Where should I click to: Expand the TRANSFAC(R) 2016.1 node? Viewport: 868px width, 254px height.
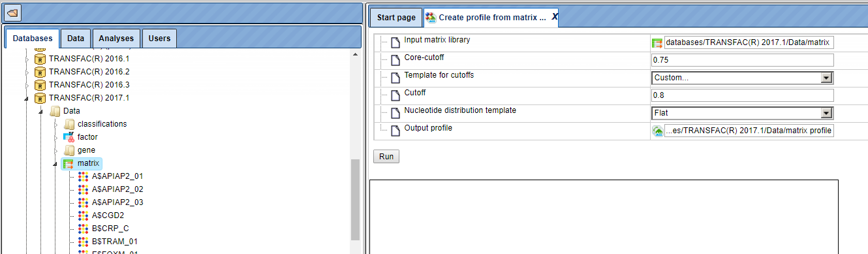click(x=27, y=59)
